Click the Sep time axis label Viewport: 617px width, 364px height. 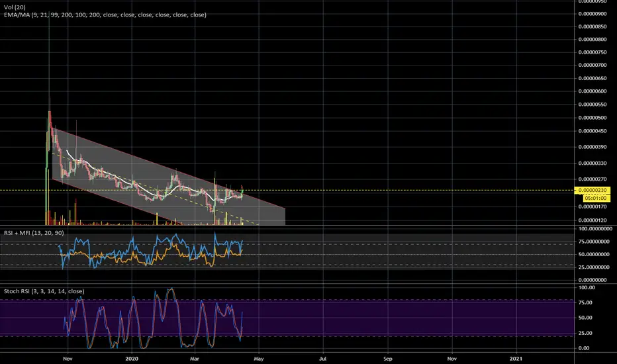[388, 359]
